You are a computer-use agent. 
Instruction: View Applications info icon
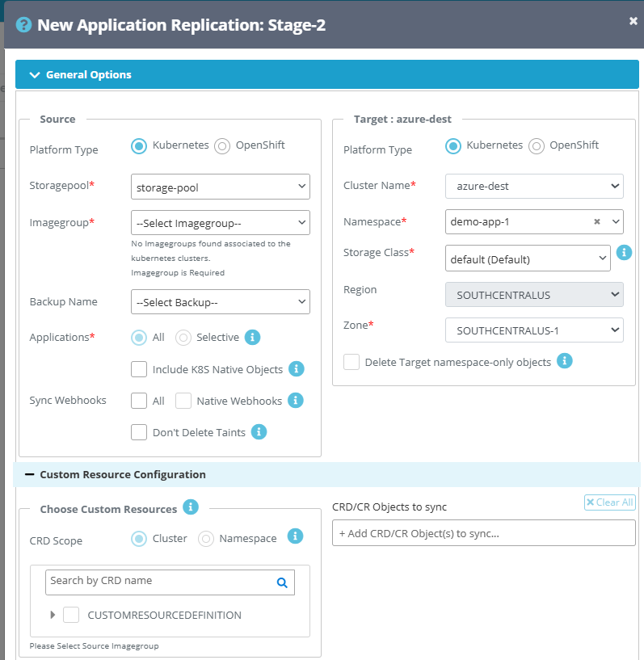[253, 337]
